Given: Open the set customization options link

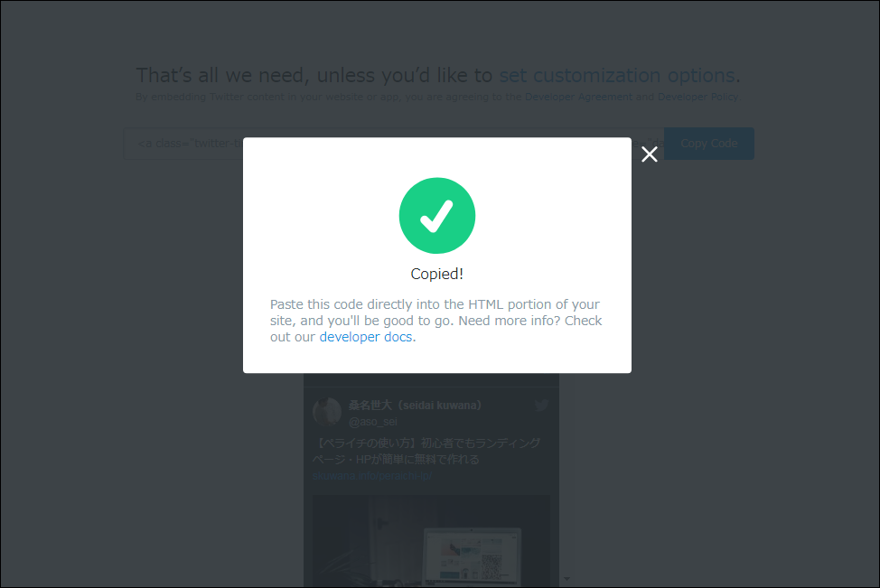Looking at the screenshot, I should 617,75.
